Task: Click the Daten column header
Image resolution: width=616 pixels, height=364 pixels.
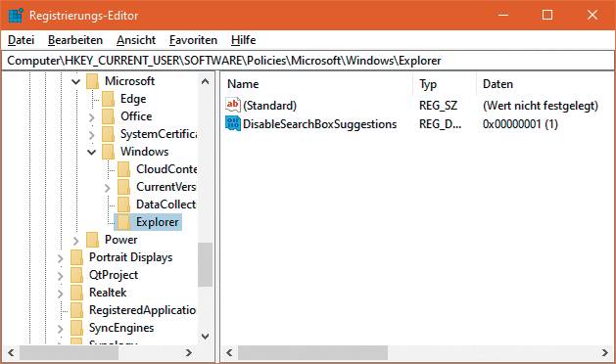Action: pos(545,84)
